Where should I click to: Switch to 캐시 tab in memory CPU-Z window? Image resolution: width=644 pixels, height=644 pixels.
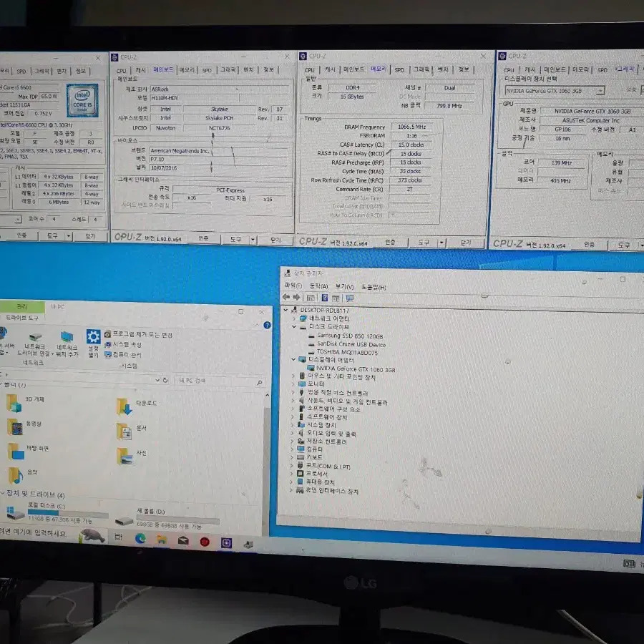(x=330, y=70)
